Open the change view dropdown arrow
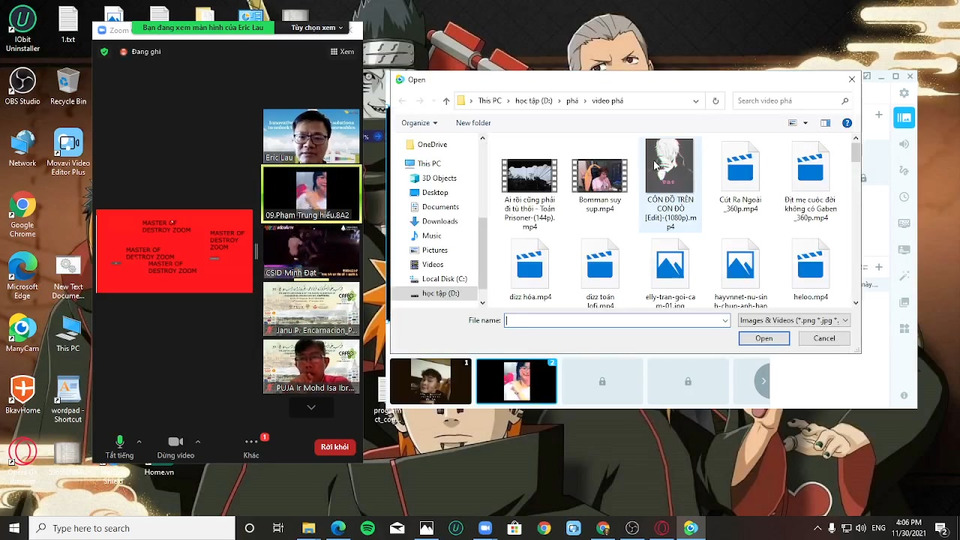This screenshot has height=540, width=960. 805,123
